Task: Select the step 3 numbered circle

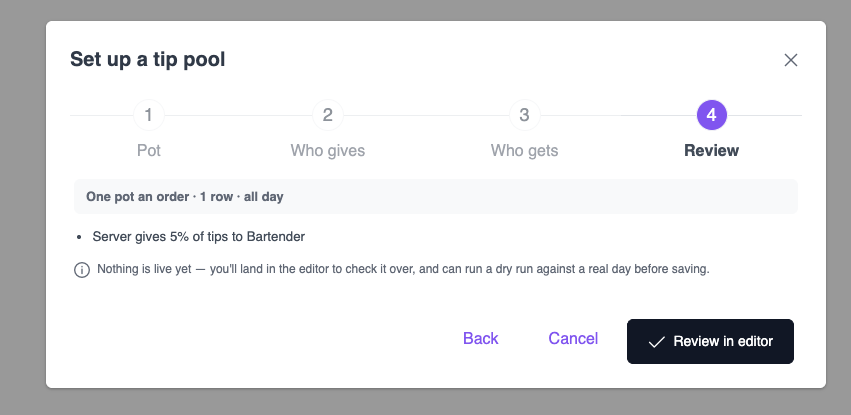Action: point(524,115)
